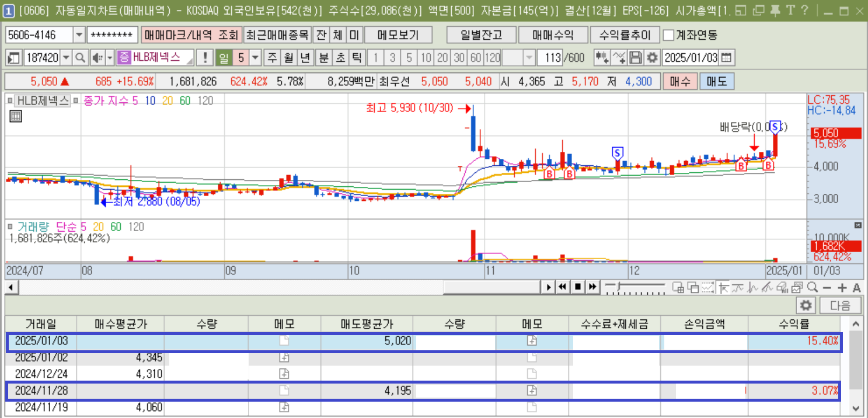Image resolution: width=868 pixels, height=418 pixels.
Task: Click 매매마크/내역 조회 button
Action: (190, 35)
